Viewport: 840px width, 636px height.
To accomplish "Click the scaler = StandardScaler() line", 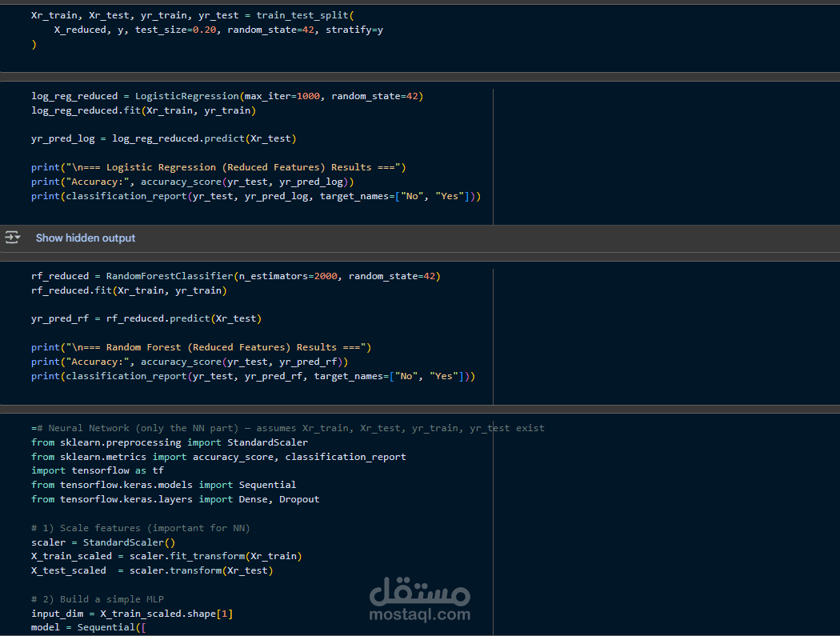I will (103, 542).
